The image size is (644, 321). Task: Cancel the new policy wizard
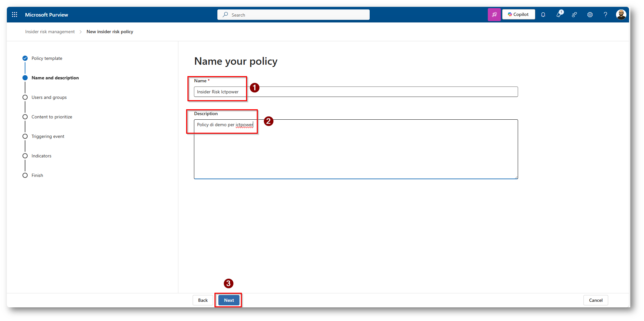point(596,300)
